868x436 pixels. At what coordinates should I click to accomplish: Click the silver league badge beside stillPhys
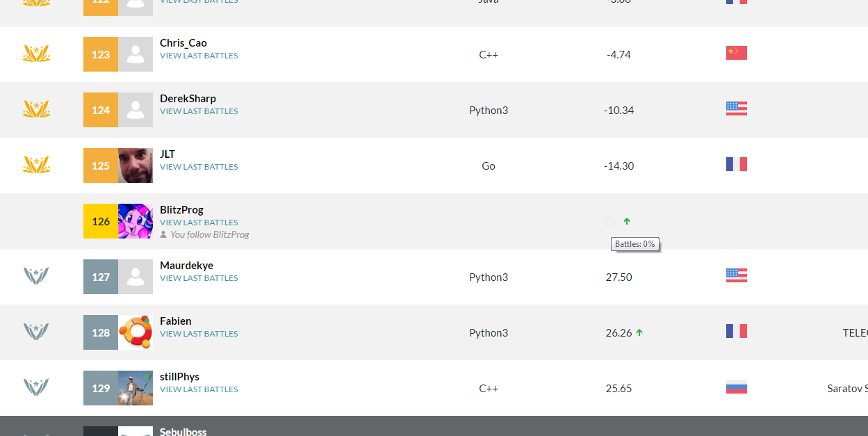click(36, 387)
